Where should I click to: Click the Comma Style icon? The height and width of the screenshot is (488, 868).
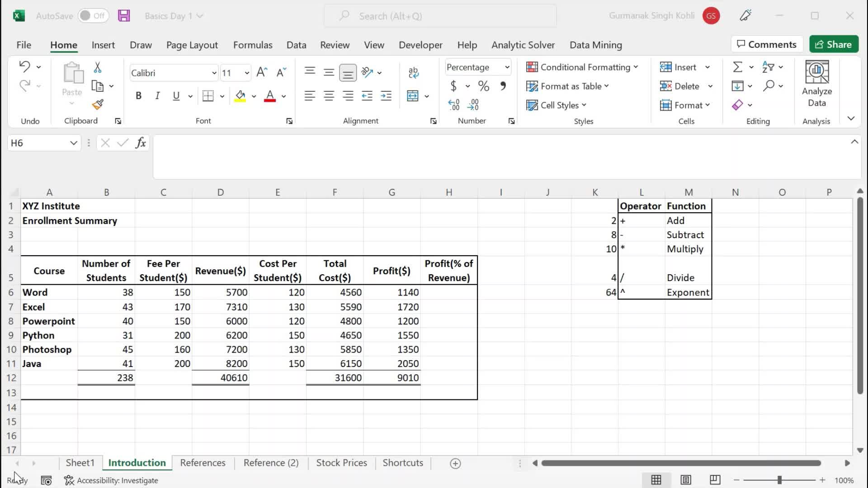click(503, 86)
